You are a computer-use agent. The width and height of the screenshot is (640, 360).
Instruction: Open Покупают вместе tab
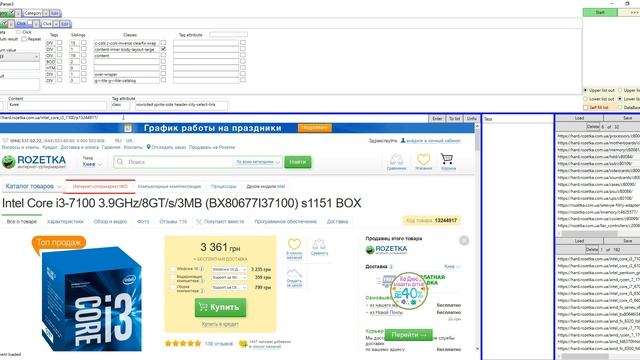coord(220,221)
